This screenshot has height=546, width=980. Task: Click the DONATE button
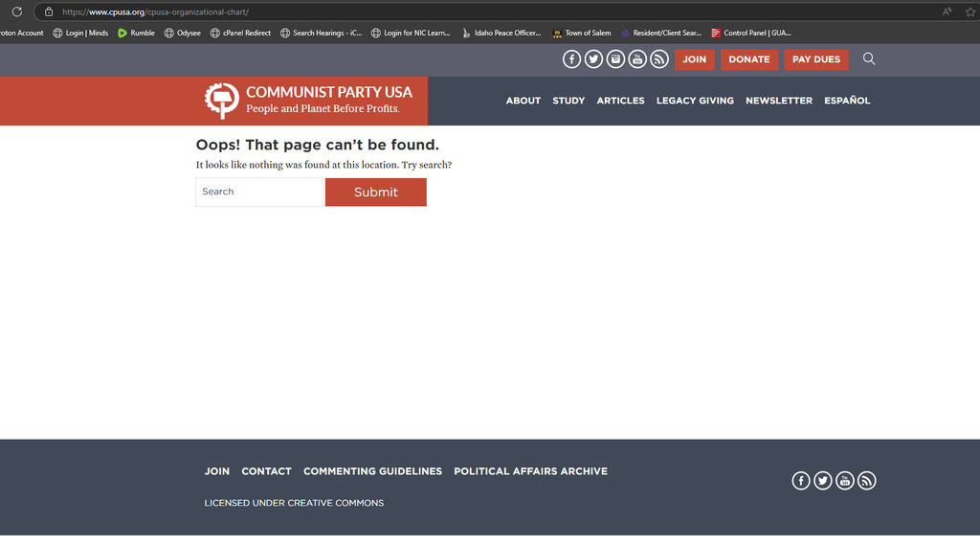point(748,59)
